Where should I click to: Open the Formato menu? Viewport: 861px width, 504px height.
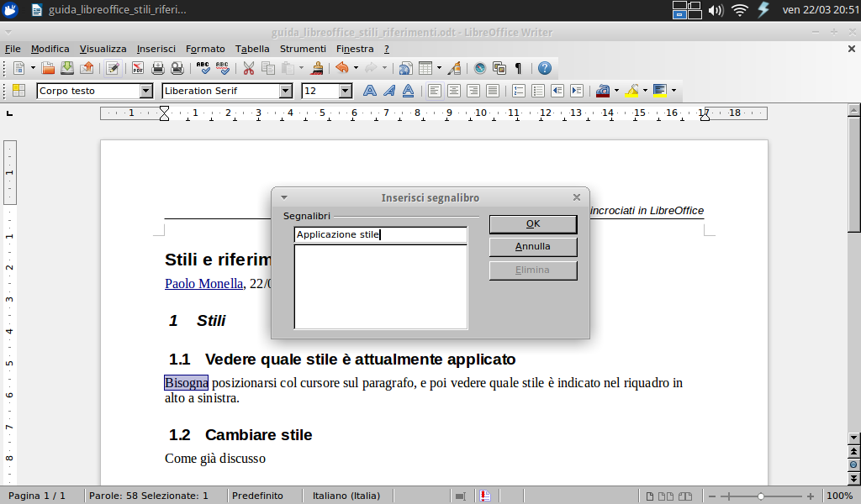(x=205, y=49)
